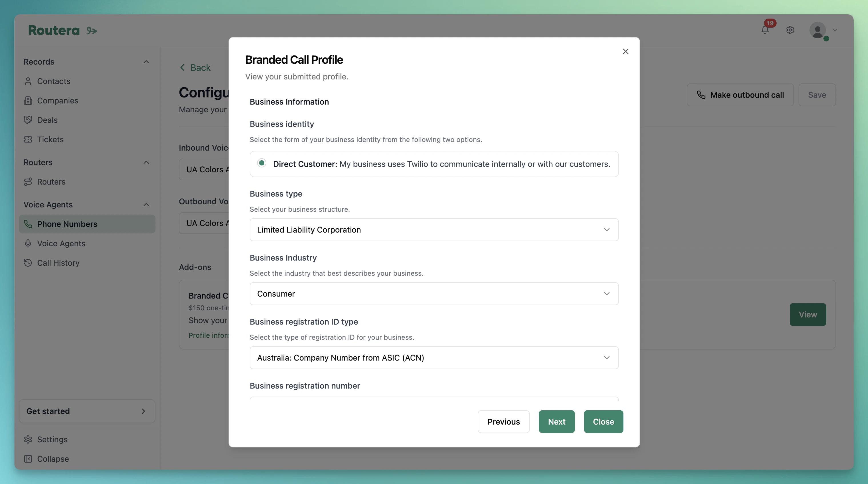Open the Outbound Voice agent selector
This screenshot has height=484, width=868.
pos(204,223)
